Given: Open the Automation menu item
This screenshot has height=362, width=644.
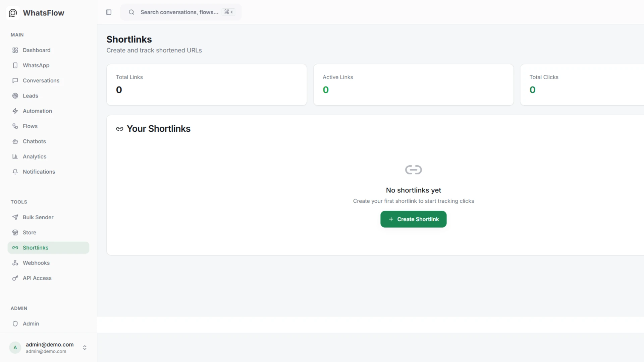Looking at the screenshot, I should point(48,111).
